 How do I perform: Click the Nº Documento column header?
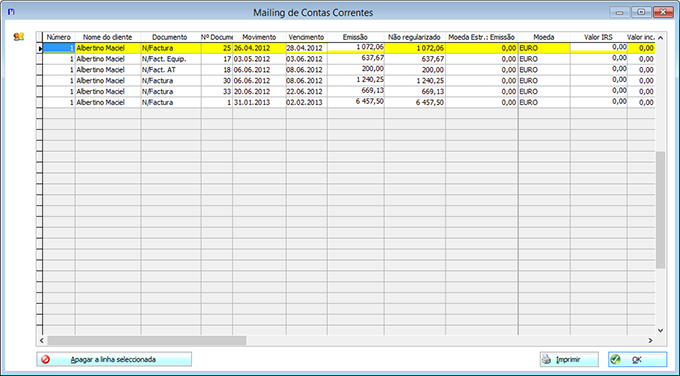tap(217, 37)
